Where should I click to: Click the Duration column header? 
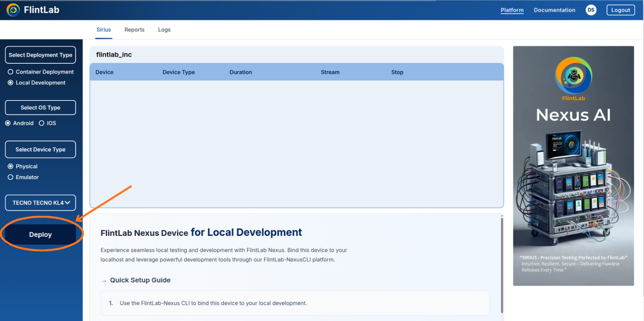(x=241, y=72)
